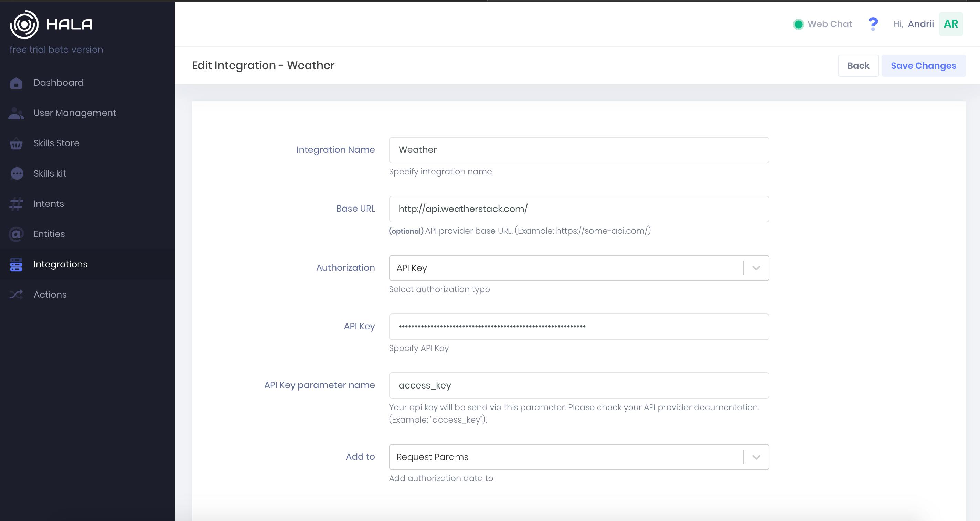The image size is (980, 521).
Task: Go to User Management
Action: (x=75, y=113)
